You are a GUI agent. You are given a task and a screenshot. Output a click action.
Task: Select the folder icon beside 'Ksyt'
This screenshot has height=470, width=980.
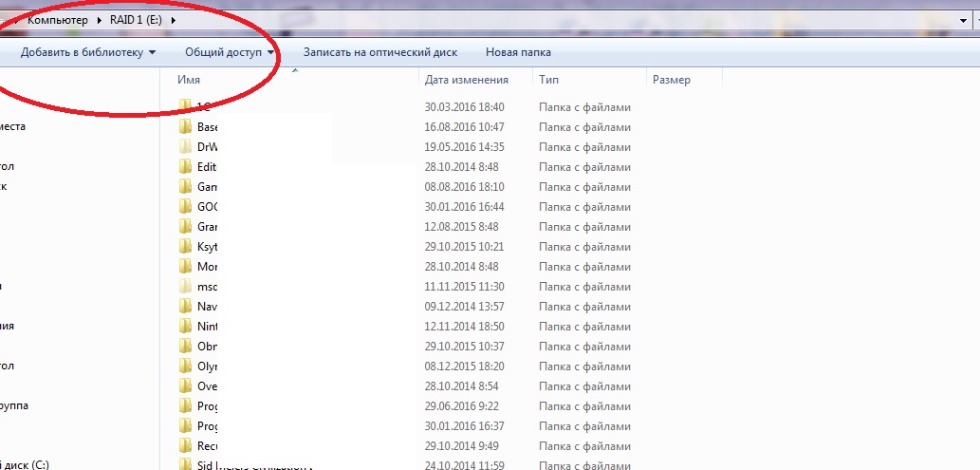click(185, 247)
